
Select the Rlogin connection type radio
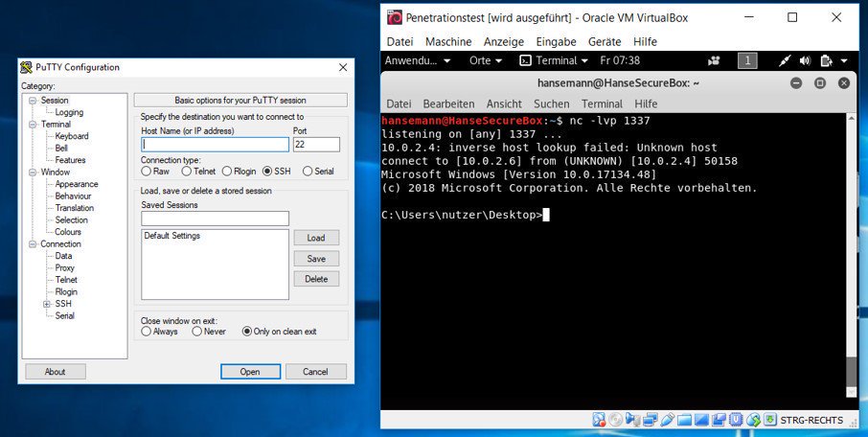pos(227,172)
